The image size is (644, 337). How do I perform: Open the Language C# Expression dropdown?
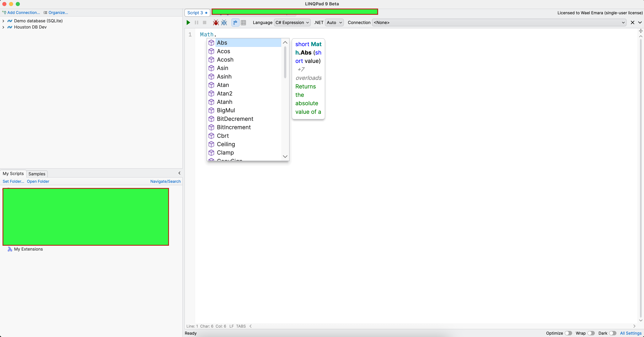pyautogui.click(x=292, y=22)
